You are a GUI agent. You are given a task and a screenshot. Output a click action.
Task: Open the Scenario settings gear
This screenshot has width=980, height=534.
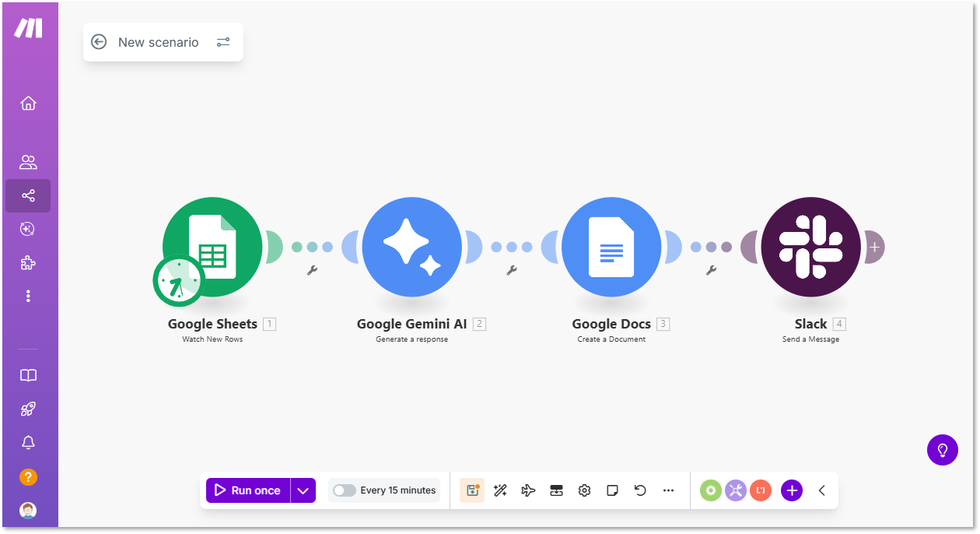[x=584, y=490]
